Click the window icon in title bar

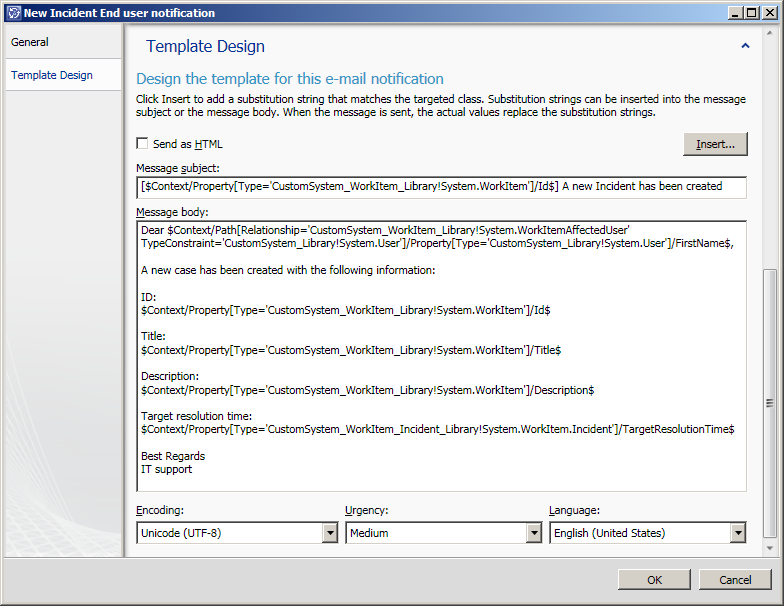tap(14, 13)
